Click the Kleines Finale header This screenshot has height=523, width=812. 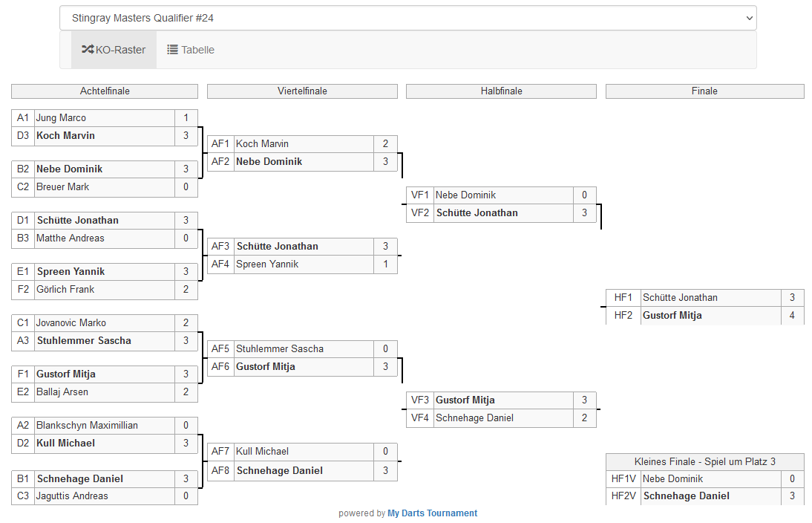point(704,462)
